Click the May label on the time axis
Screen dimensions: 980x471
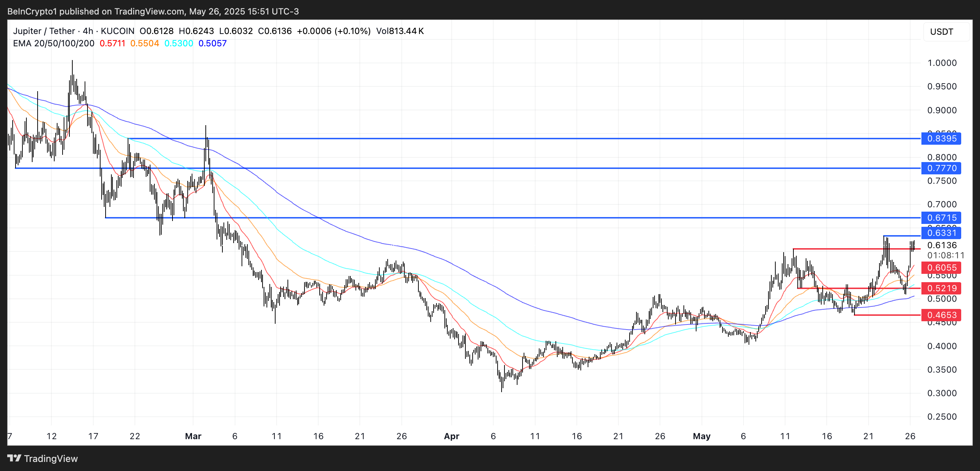pos(702,436)
